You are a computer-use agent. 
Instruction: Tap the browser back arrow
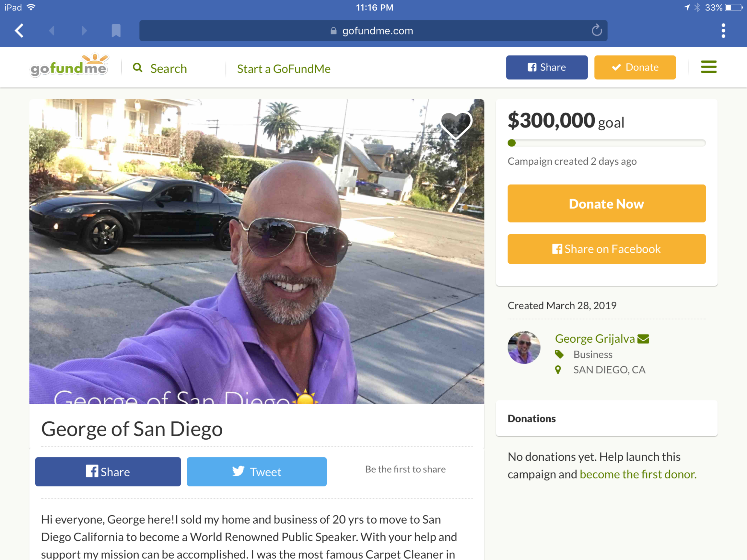tap(19, 31)
